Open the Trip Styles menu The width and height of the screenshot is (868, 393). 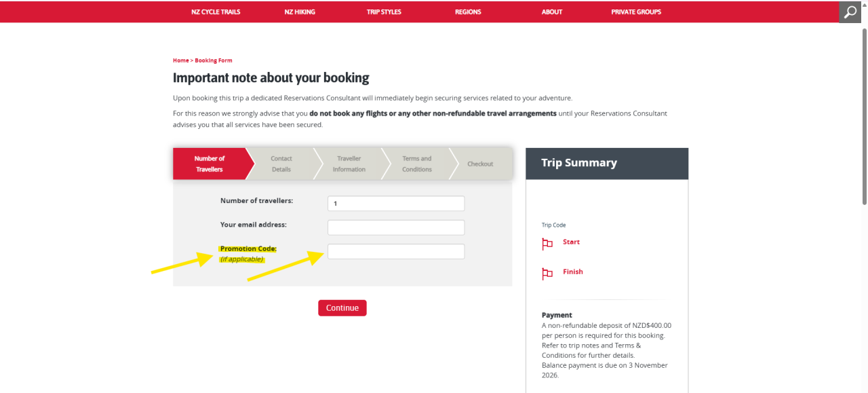[384, 12]
